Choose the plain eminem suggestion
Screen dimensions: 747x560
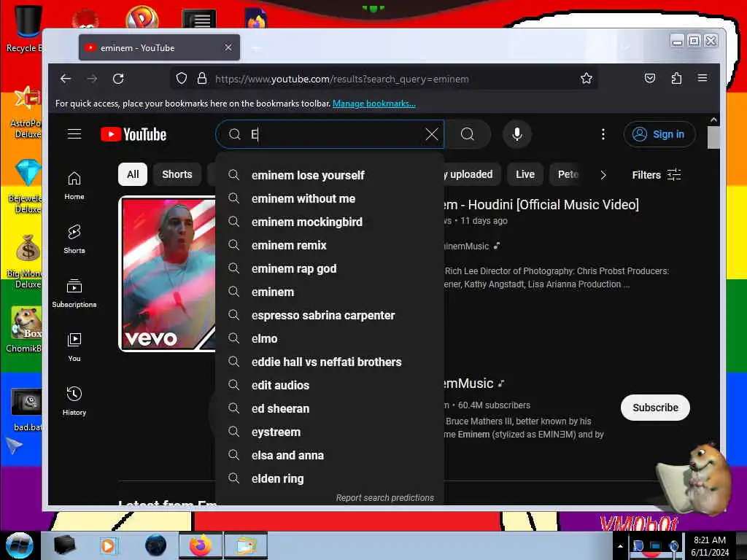tap(330, 292)
